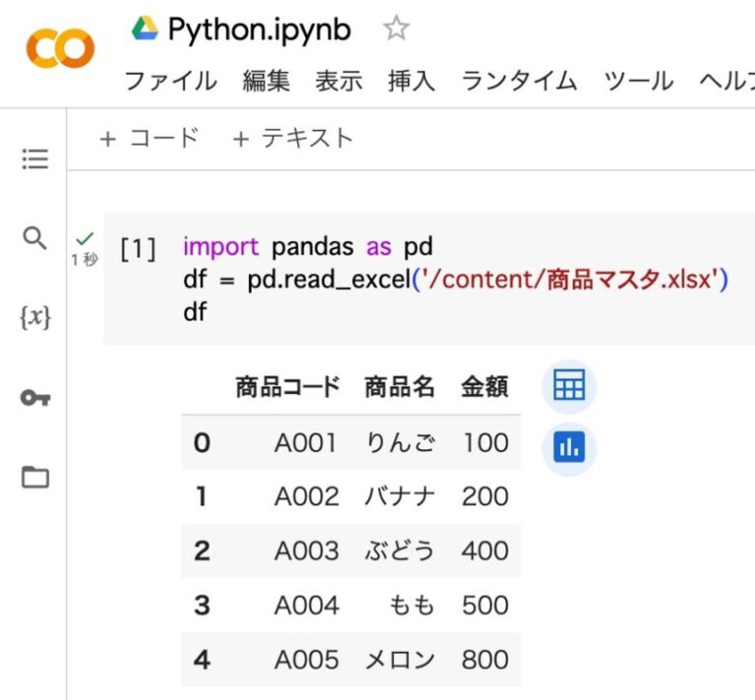Open the ファイル menu
Image resolution: width=755 pixels, height=700 pixels.
tap(170, 81)
